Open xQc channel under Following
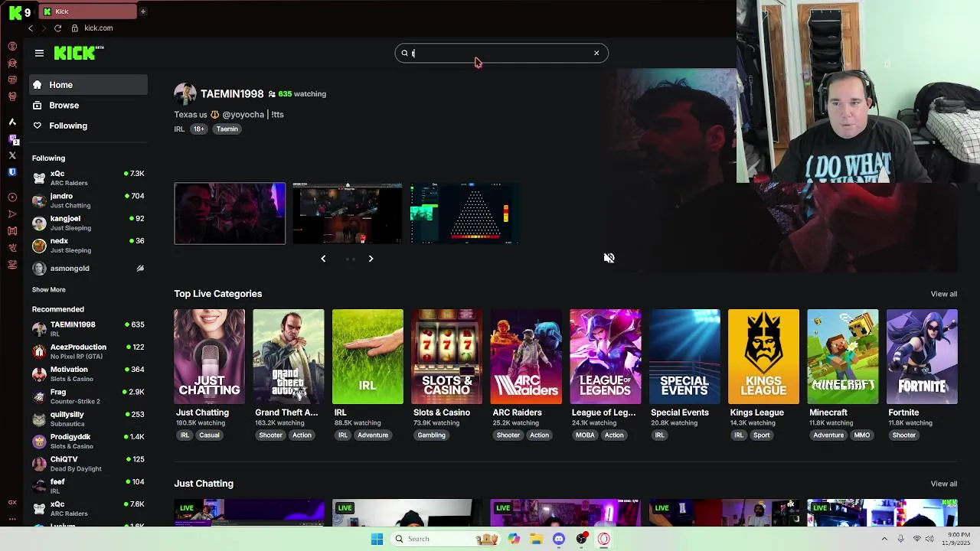980x551 pixels. click(x=88, y=178)
